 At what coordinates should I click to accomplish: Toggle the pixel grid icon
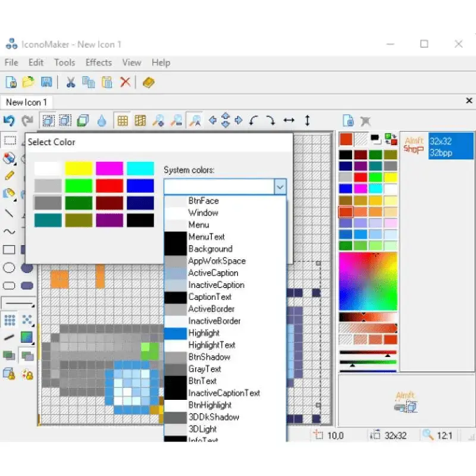pyautogui.click(x=123, y=121)
